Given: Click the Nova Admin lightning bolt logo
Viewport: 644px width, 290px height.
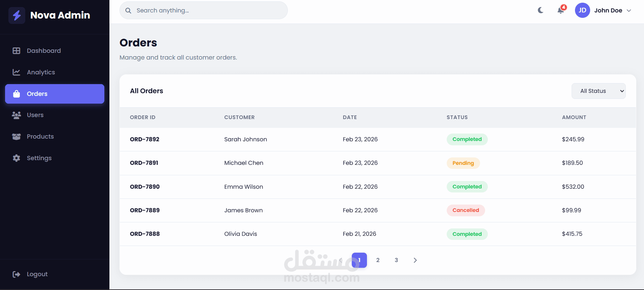Looking at the screenshot, I should pos(17,15).
